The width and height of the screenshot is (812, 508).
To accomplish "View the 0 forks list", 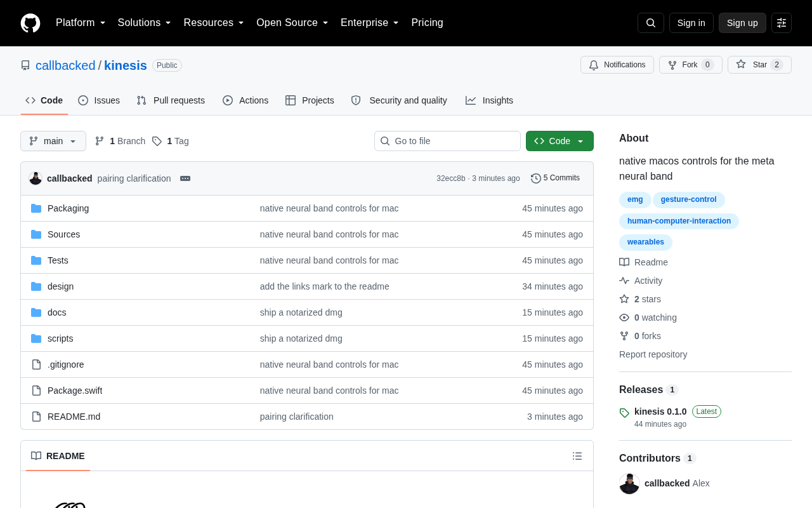I will pos(640,336).
